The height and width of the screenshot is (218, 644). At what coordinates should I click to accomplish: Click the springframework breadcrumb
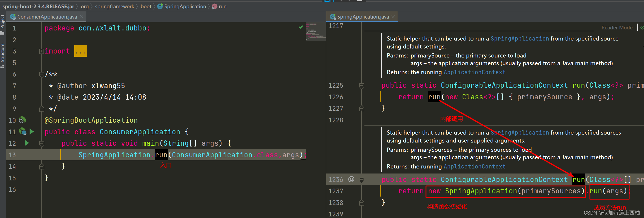[115, 6]
